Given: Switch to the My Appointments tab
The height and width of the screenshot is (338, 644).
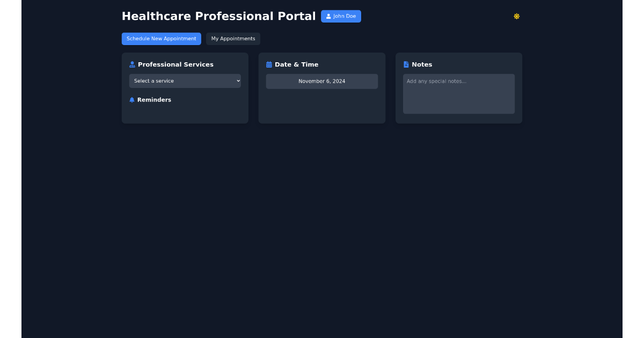Looking at the screenshot, I should 233,38.
